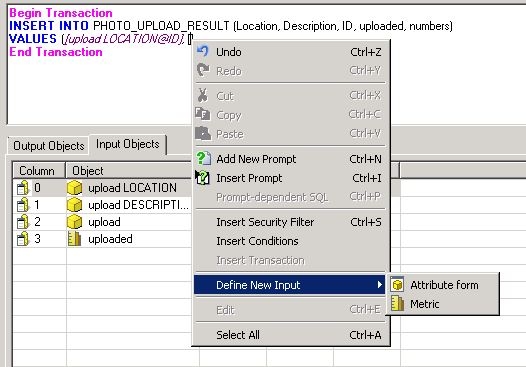Click the 'INSERT INTO' keyword in SQL editor

tap(49, 26)
